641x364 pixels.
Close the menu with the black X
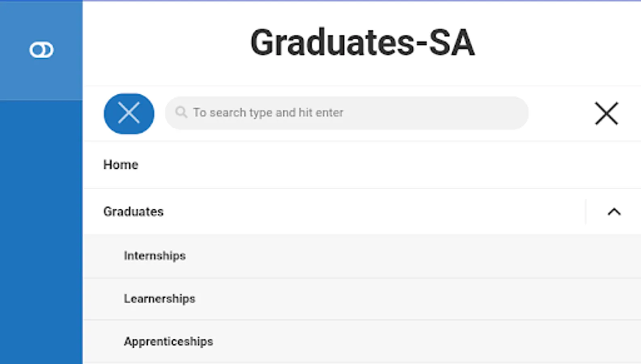click(x=606, y=113)
